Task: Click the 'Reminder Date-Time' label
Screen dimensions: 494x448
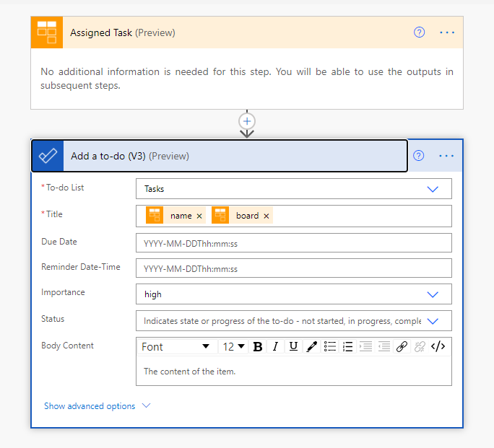Action: 81,267
